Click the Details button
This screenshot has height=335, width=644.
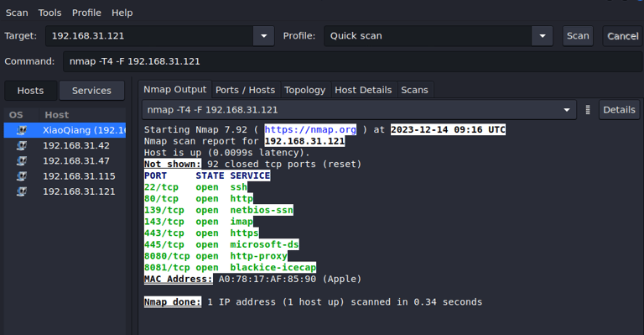(619, 110)
